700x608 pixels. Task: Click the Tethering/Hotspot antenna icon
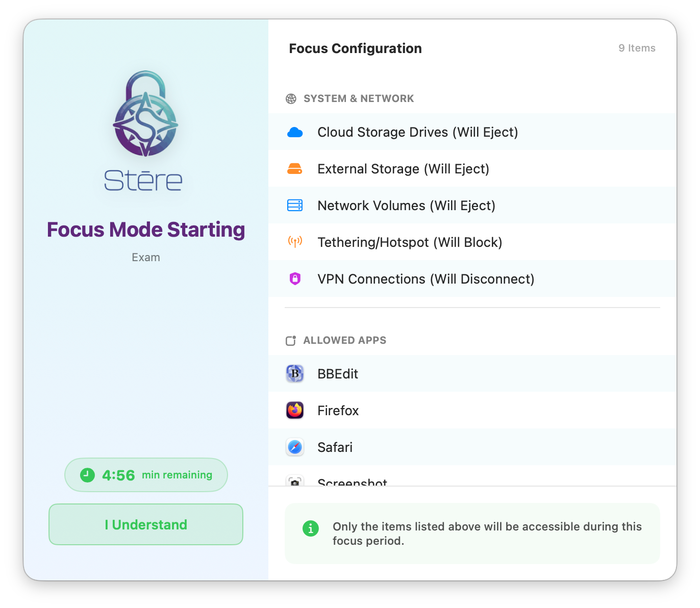(295, 242)
